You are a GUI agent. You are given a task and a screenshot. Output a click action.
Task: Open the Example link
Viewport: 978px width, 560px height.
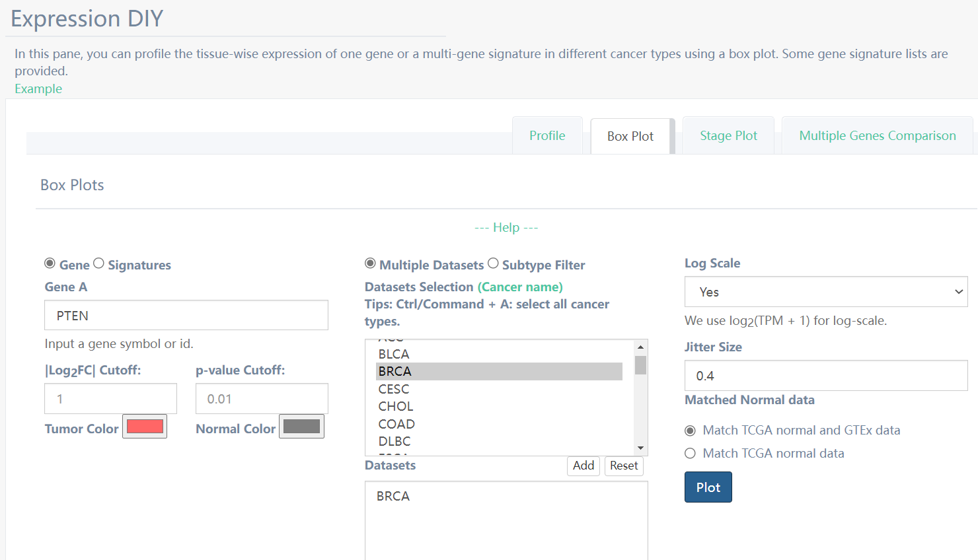[x=38, y=88]
